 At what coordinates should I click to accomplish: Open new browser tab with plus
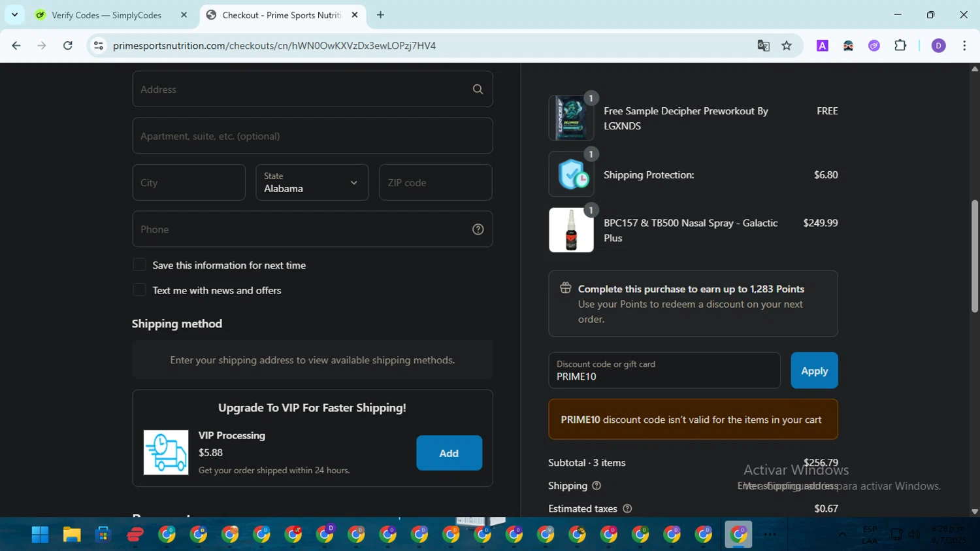(380, 15)
